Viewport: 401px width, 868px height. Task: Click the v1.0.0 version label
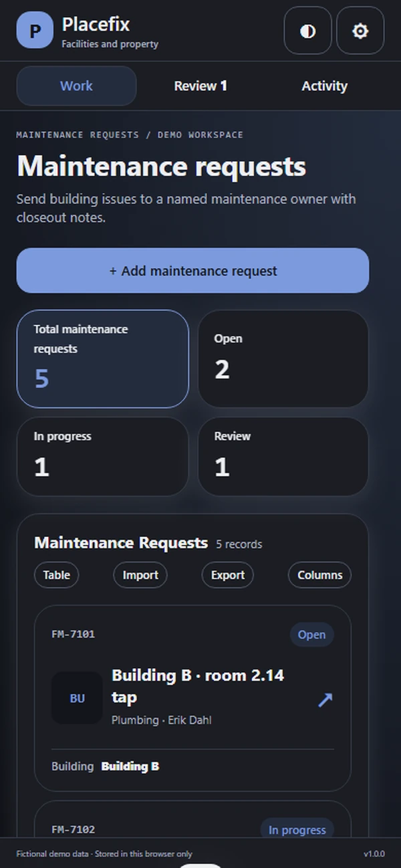coord(374,854)
